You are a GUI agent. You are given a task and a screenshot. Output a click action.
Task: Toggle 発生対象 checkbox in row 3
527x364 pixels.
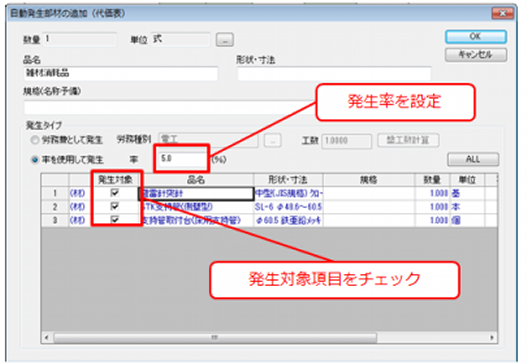[x=115, y=220]
